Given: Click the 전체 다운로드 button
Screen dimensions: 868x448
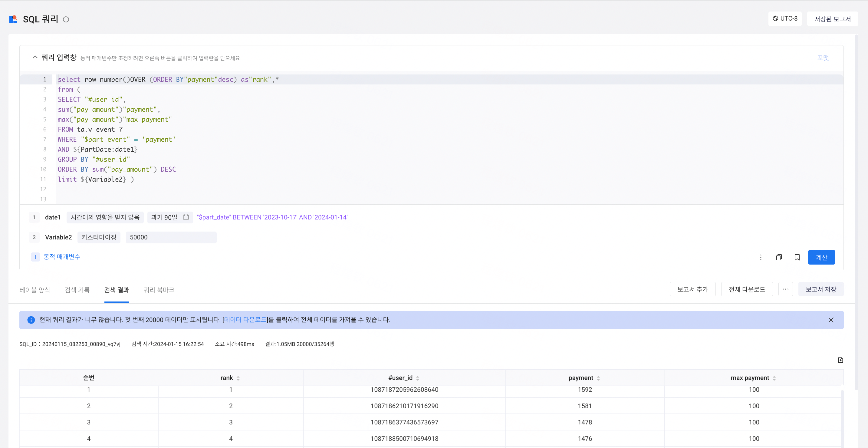Looking at the screenshot, I should [747, 289].
